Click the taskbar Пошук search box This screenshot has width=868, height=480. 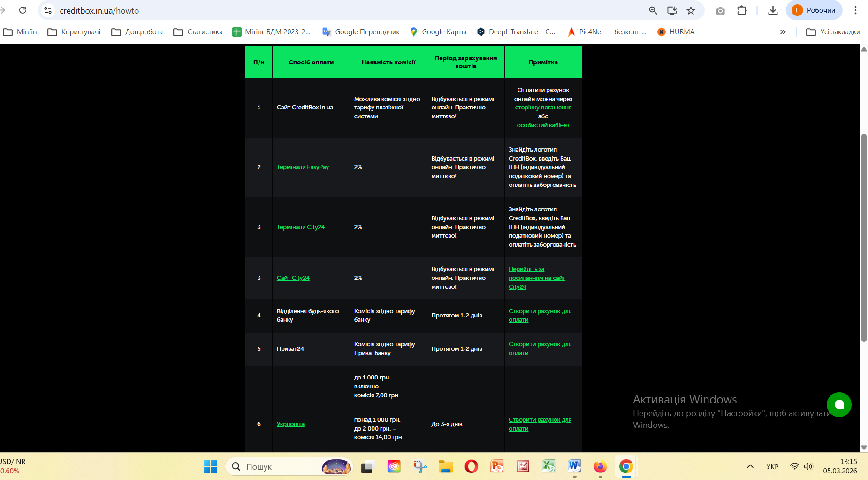(x=289, y=466)
